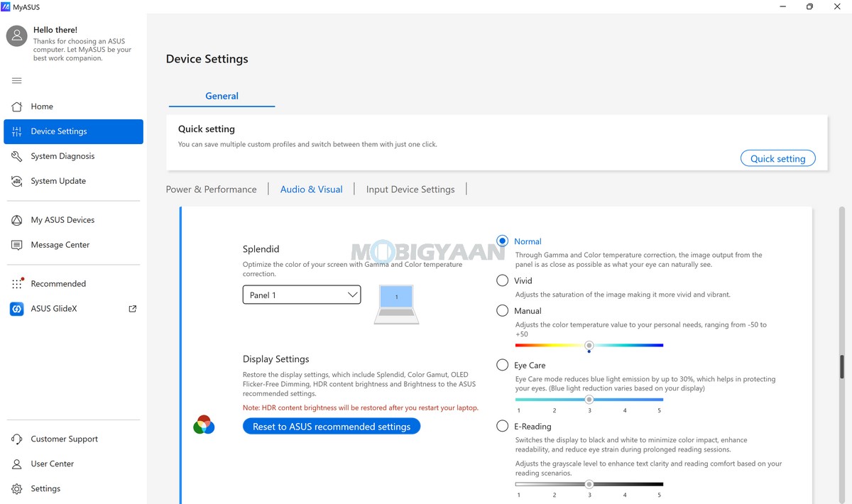Click the Device Settings sliders icon

click(x=17, y=131)
